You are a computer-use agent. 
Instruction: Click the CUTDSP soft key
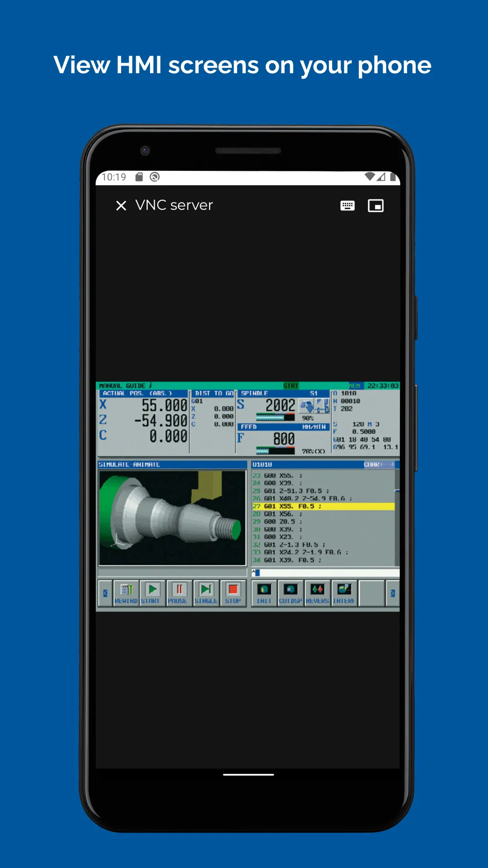(291, 593)
